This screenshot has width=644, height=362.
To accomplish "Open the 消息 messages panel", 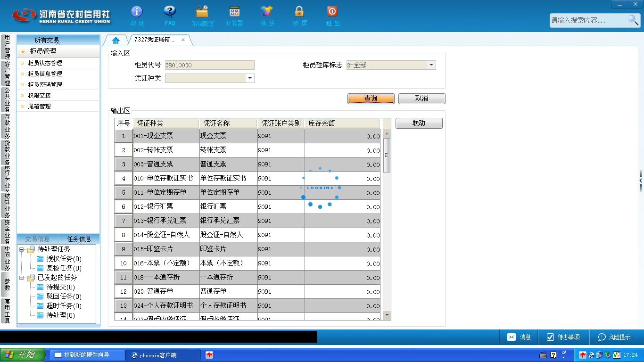I will (519, 337).
